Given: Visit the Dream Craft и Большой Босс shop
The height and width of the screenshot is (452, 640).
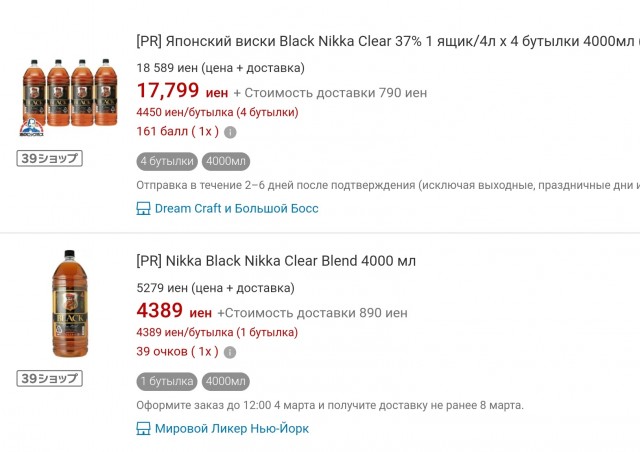Looking at the screenshot, I should 236,209.
